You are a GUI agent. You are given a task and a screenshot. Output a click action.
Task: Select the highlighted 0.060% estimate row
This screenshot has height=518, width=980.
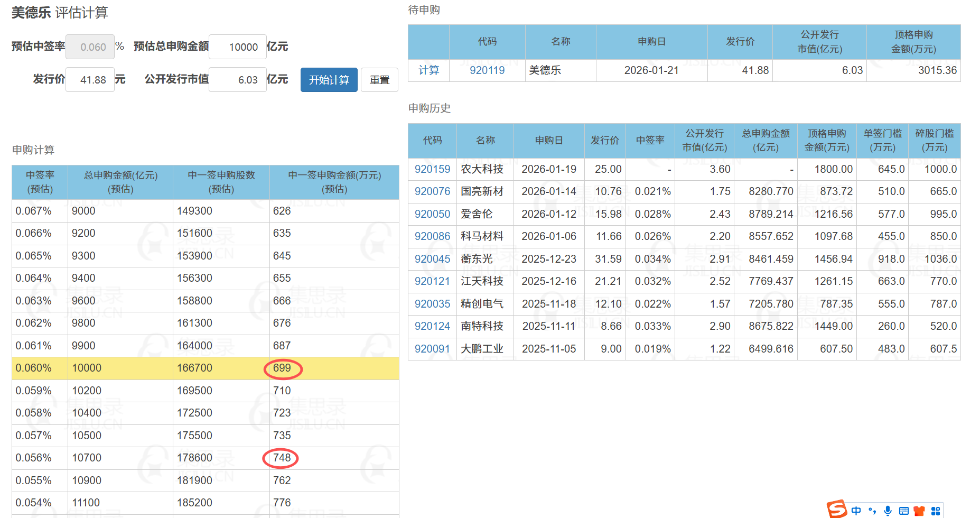click(x=205, y=368)
